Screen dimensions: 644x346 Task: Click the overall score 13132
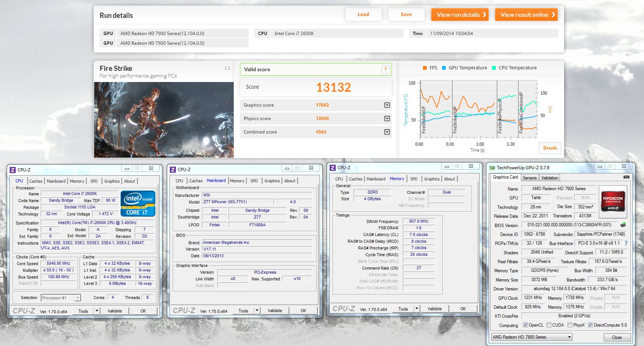(333, 87)
